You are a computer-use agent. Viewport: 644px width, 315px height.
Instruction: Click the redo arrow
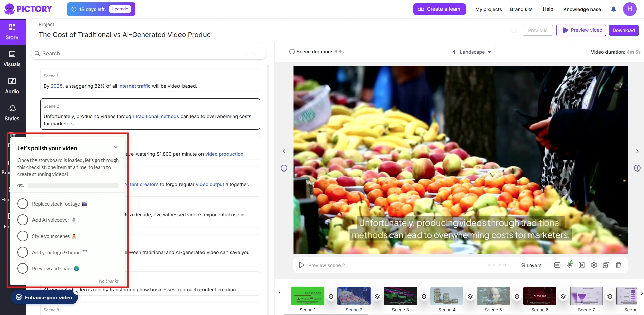click(x=503, y=265)
